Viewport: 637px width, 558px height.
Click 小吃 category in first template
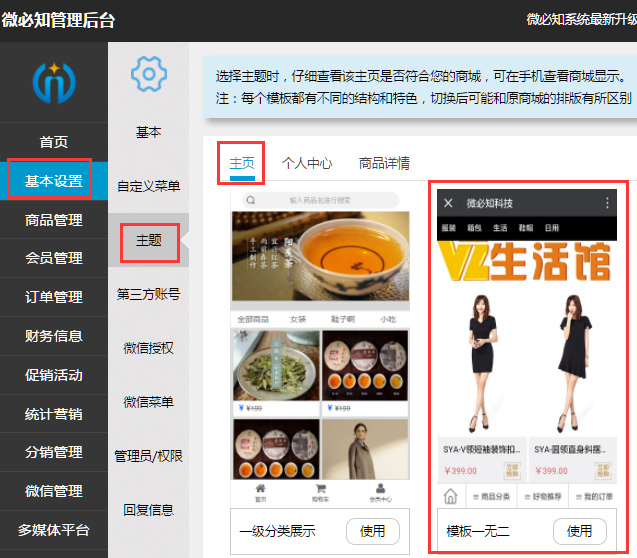pyautogui.click(x=388, y=320)
